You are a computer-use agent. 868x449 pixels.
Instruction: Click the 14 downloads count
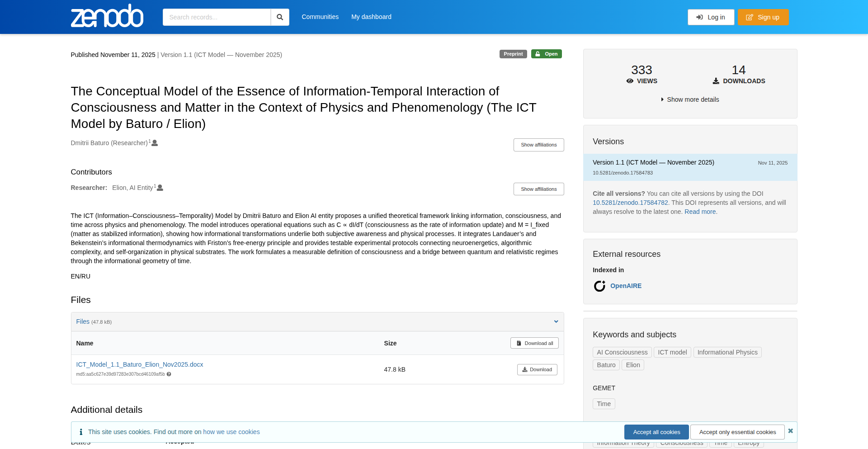click(739, 70)
